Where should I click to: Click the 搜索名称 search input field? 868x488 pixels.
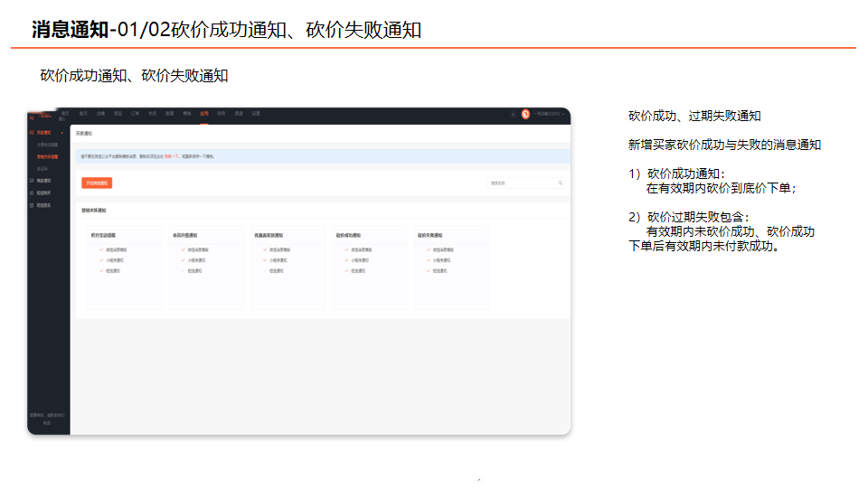click(526, 183)
